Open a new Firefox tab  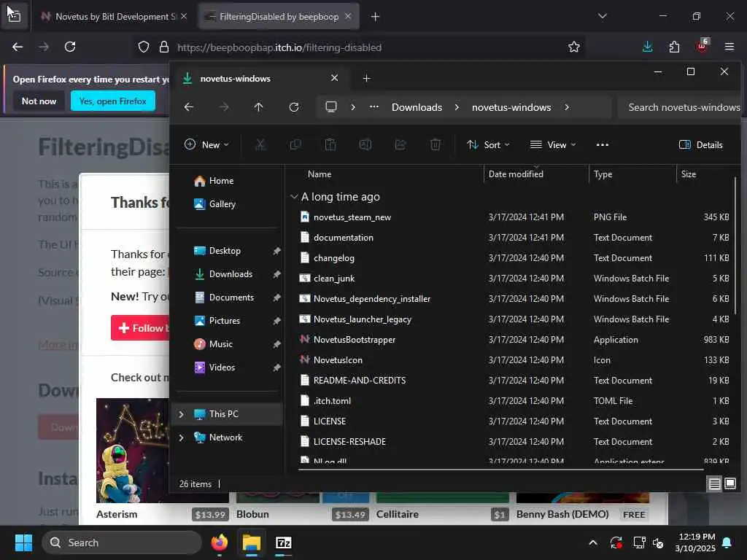376,17
